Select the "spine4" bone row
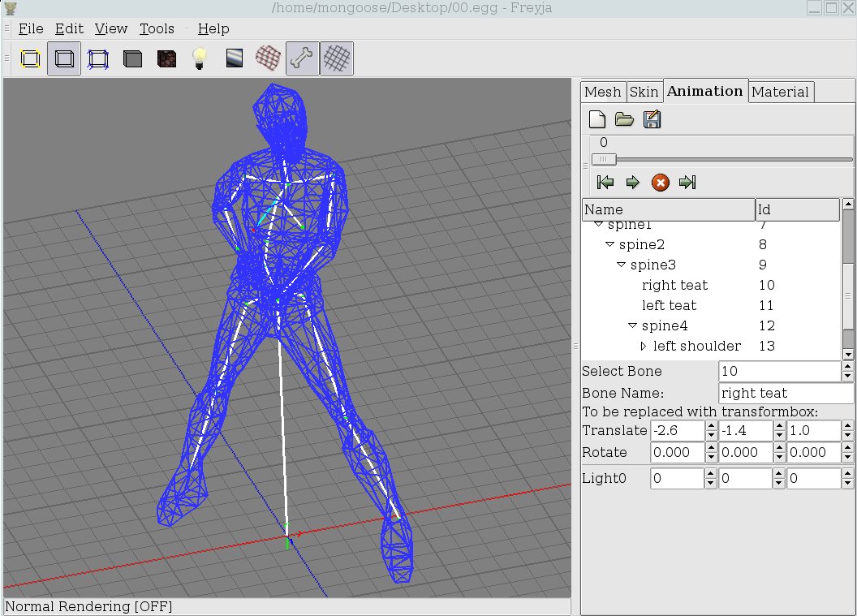 [x=711, y=325]
